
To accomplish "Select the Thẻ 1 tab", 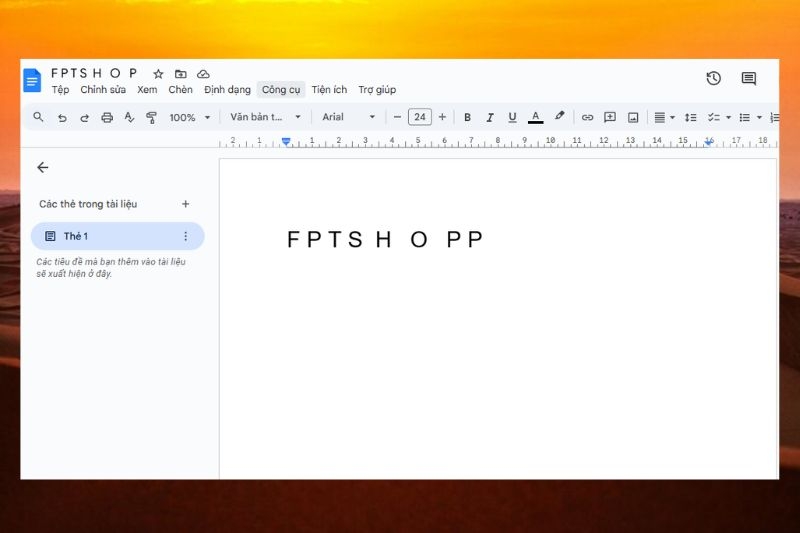I will tap(117, 236).
